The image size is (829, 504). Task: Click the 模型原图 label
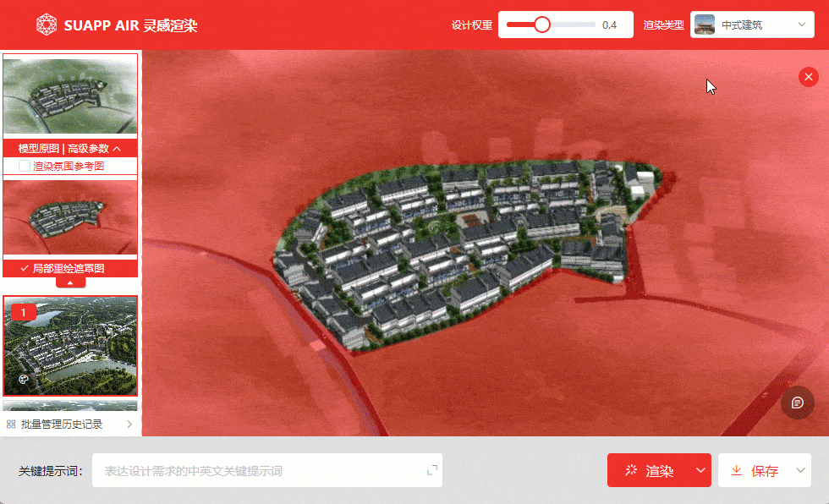tap(39, 149)
